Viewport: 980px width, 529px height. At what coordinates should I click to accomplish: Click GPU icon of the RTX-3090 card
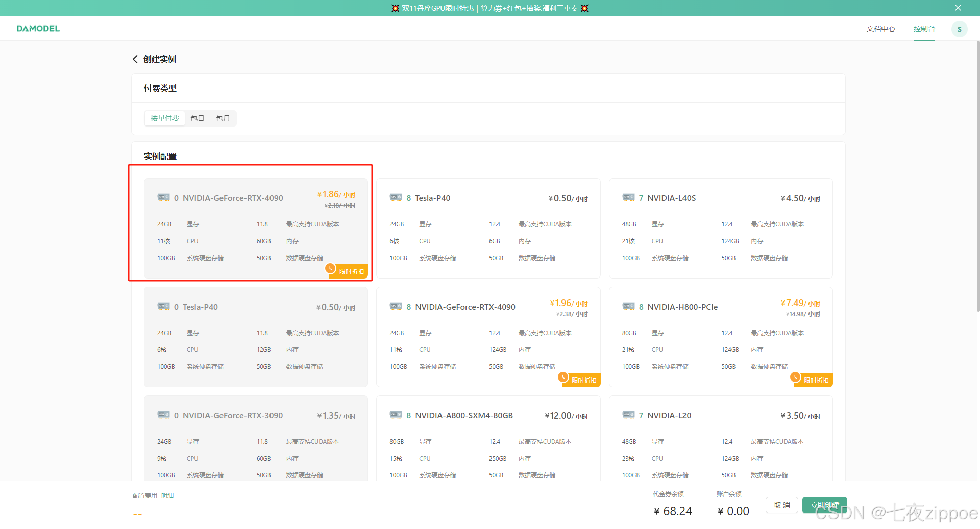[x=163, y=415]
